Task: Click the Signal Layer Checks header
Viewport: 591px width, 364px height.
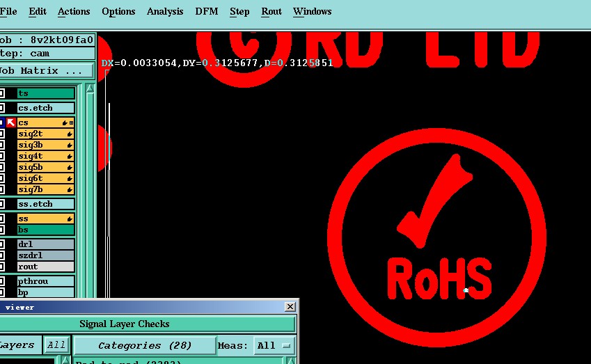Action: (x=148, y=324)
